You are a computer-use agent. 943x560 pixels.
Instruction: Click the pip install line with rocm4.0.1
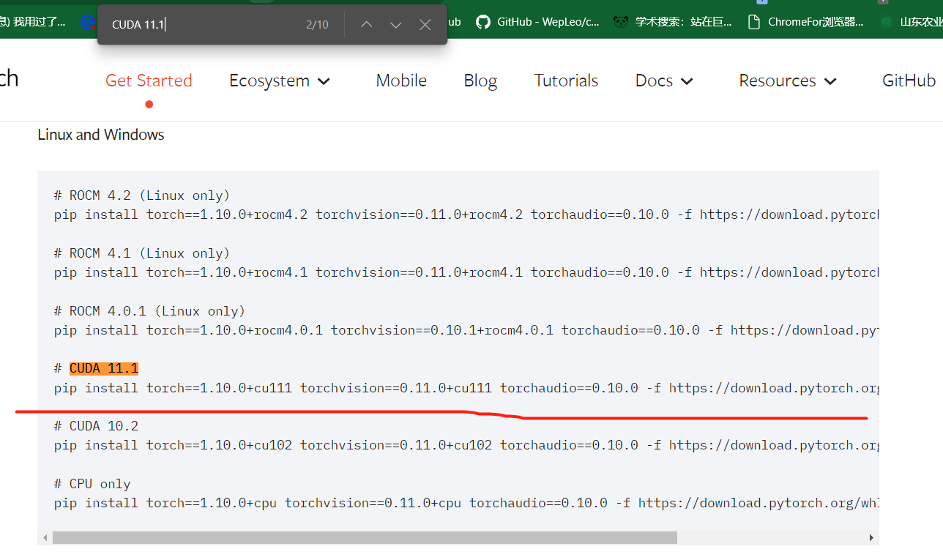[466, 330]
